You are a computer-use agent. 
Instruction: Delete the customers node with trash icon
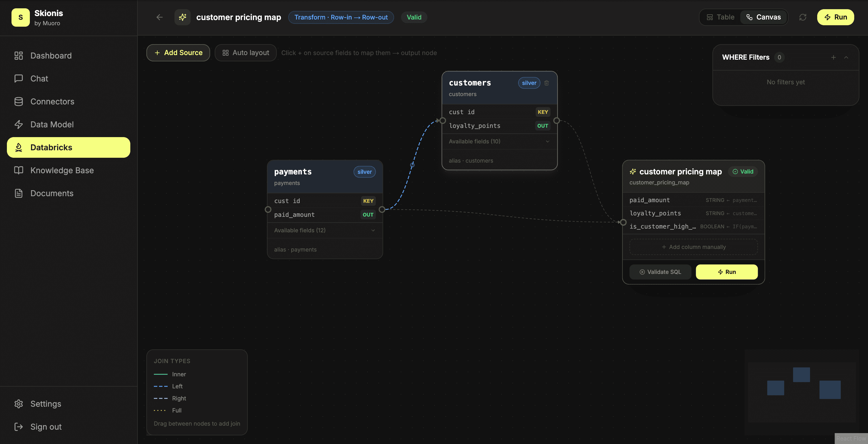[x=547, y=83]
